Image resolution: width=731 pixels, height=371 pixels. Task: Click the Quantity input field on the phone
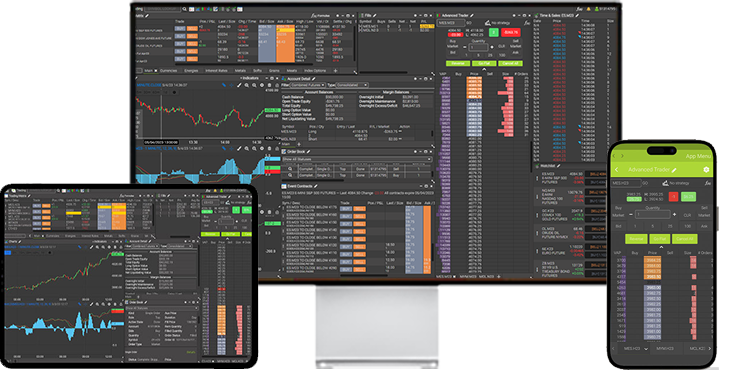pos(653,214)
